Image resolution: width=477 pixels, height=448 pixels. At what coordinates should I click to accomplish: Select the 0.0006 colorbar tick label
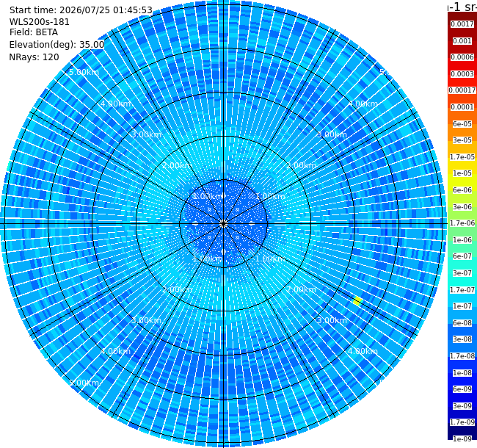tap(462, 57)
